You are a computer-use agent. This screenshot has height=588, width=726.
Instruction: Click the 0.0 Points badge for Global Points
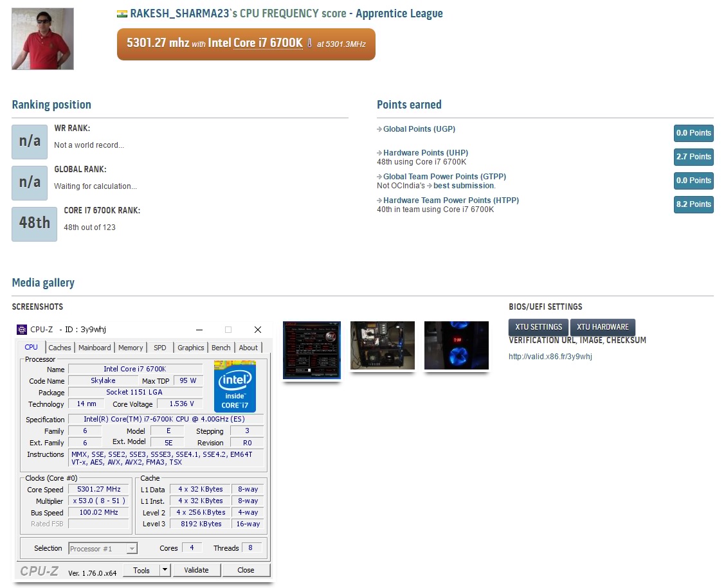(694, 133)
